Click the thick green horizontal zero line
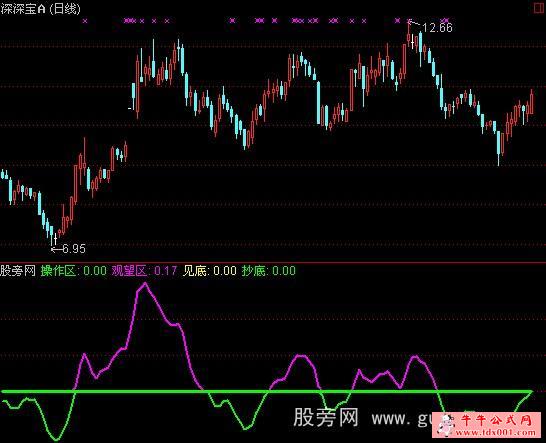Viewport: 546px width, 443px height. (267, 392)
